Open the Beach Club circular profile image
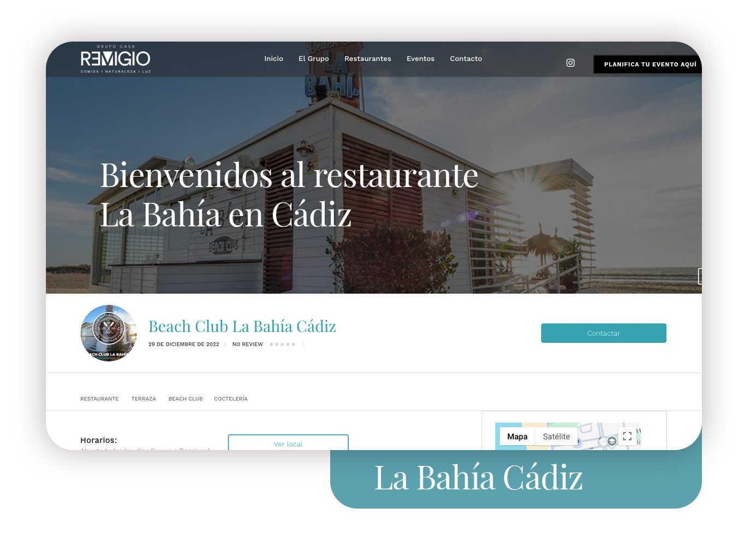738x560 pixels. [x=109, y=333]
